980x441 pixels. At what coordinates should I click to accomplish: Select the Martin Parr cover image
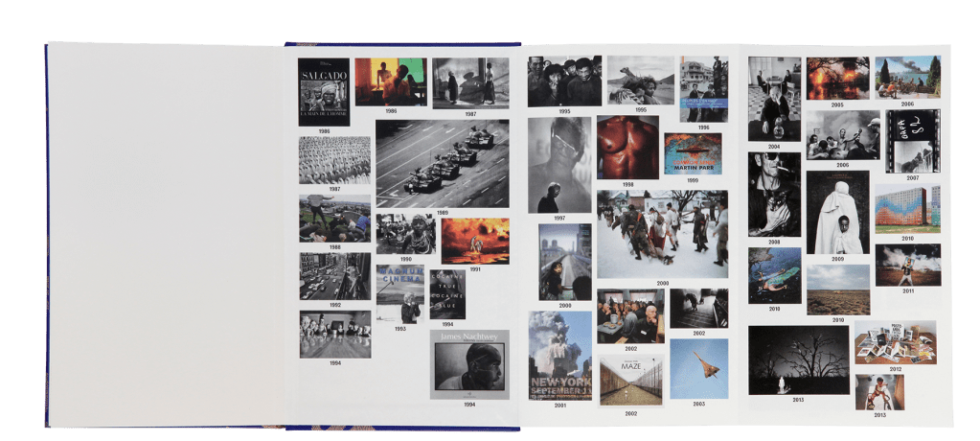click(x=692, y=153)
